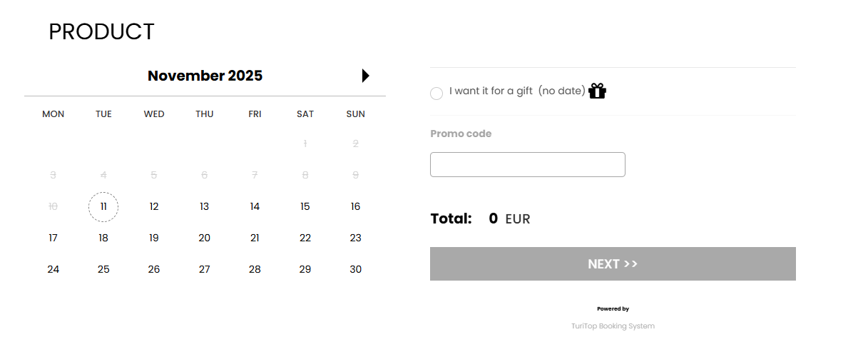Choose November 26 as booking date
The image size is (868, 352).
[154, 270]
